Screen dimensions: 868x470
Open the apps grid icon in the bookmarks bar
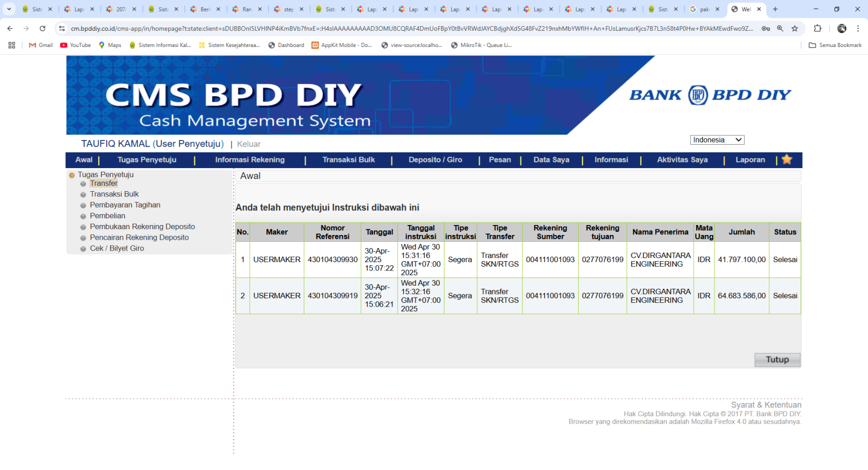point(11,45)
